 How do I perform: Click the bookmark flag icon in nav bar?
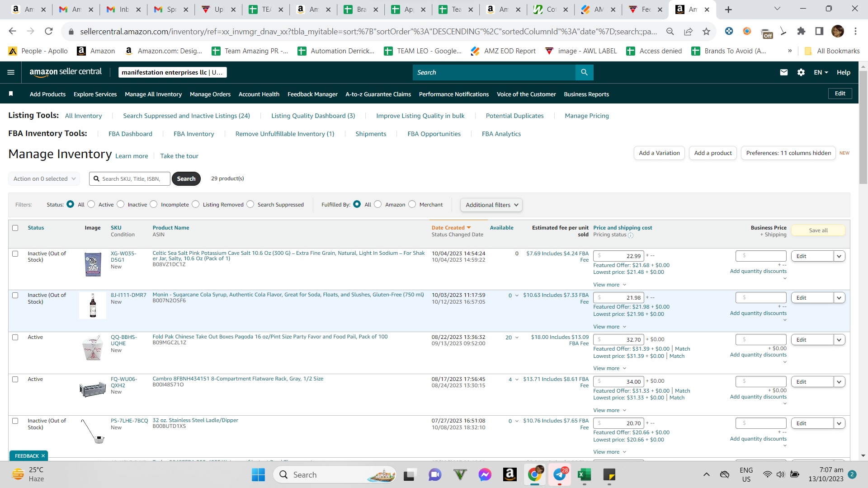click(11, 94)
